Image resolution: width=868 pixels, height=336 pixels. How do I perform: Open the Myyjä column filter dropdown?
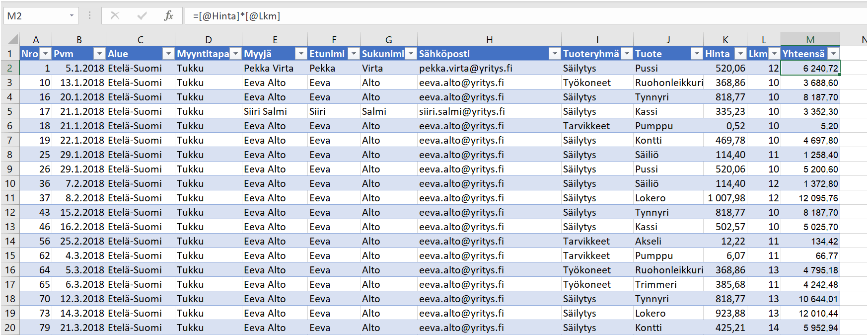301,54
